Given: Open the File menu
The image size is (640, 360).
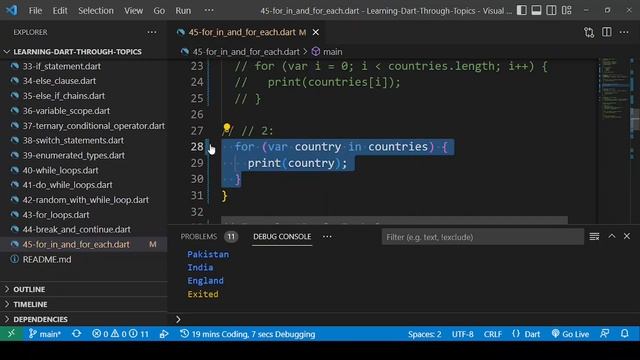Looking at the screenshot, I should [x=35, y=11].
